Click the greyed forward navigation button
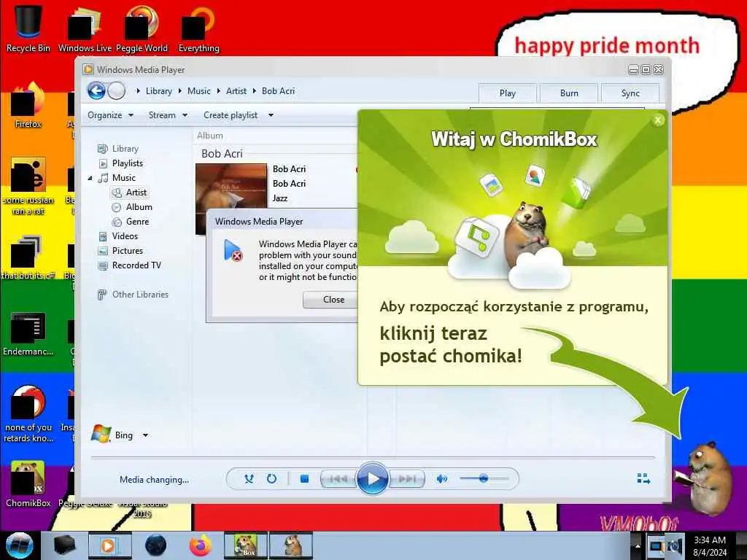 [x=116, y=90]
